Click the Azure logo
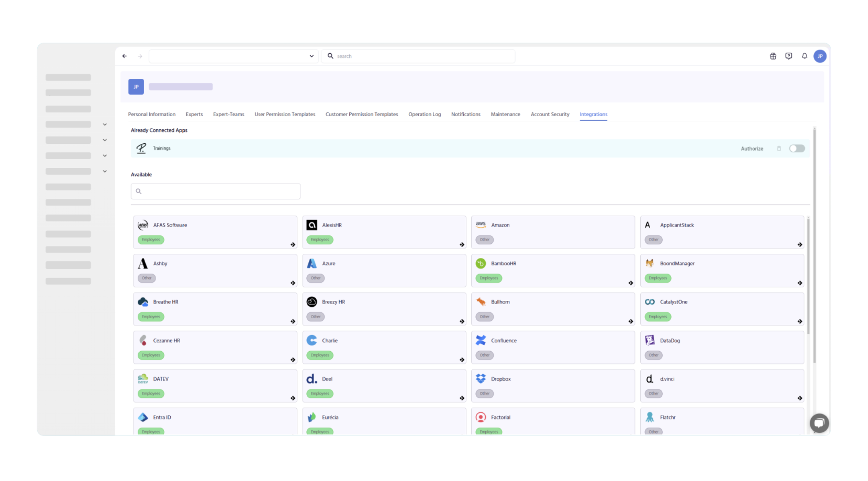The width and height of the screenshot is (868, 481). click(312, 263)
